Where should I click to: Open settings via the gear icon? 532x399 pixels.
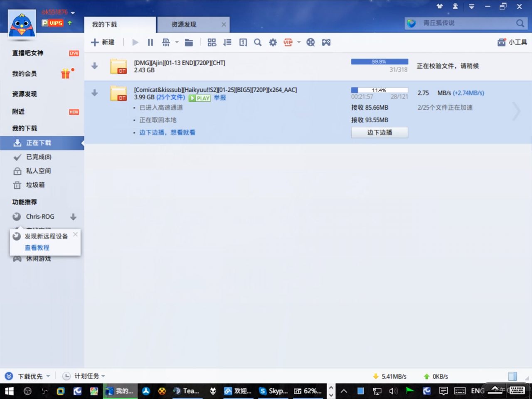pyautogui.click(x=273, y=42)
